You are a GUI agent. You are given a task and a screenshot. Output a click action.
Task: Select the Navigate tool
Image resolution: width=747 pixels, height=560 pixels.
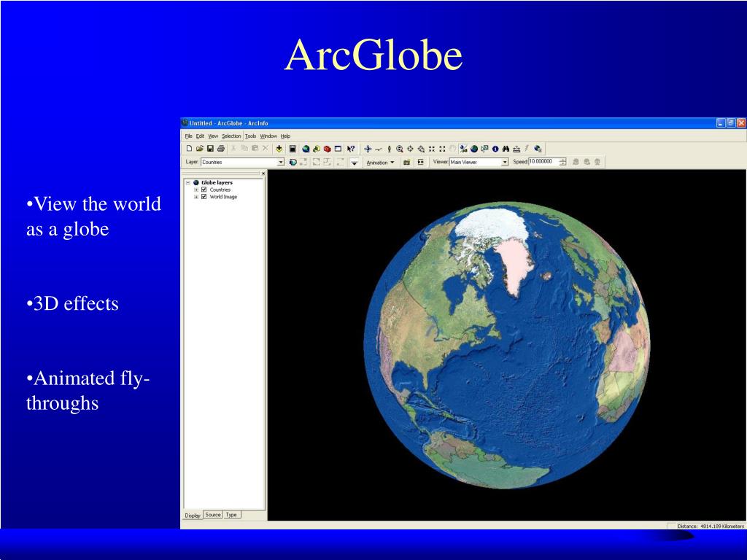point(368,149)
